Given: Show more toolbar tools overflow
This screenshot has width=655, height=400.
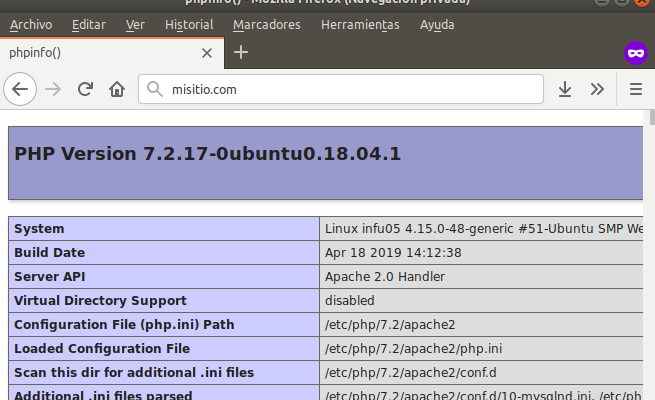Looking at the screenshot, I should 597,89.
